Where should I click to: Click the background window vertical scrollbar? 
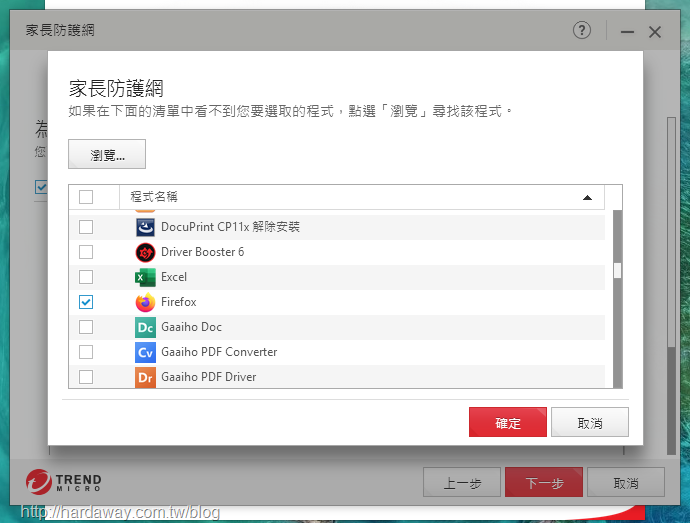click(671, 285)
